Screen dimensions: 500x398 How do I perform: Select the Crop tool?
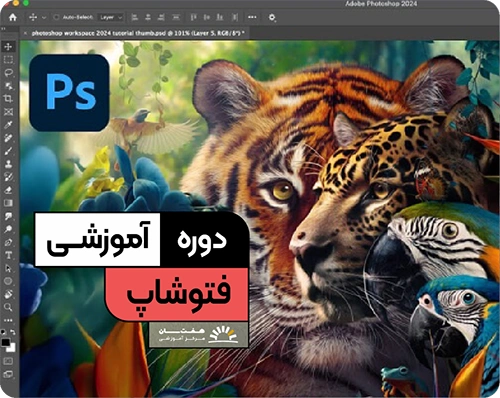8,99
